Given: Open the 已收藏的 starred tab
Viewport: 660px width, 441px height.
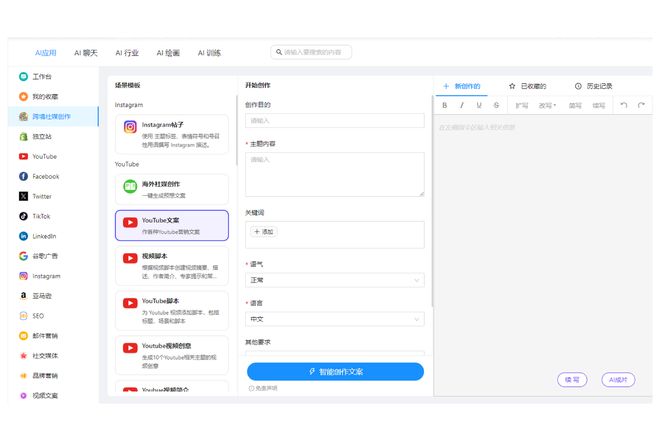Looking at the screenshot, I should point(527,86).
